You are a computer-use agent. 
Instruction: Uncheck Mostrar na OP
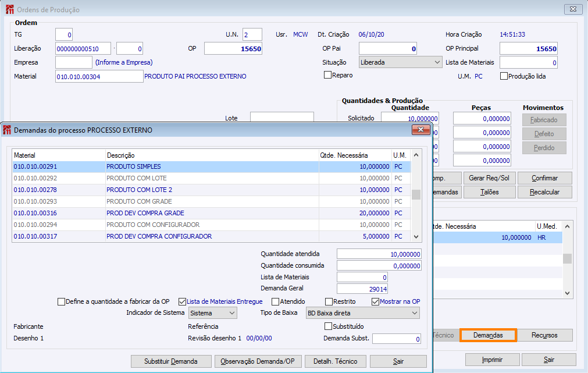click(375, 301)
